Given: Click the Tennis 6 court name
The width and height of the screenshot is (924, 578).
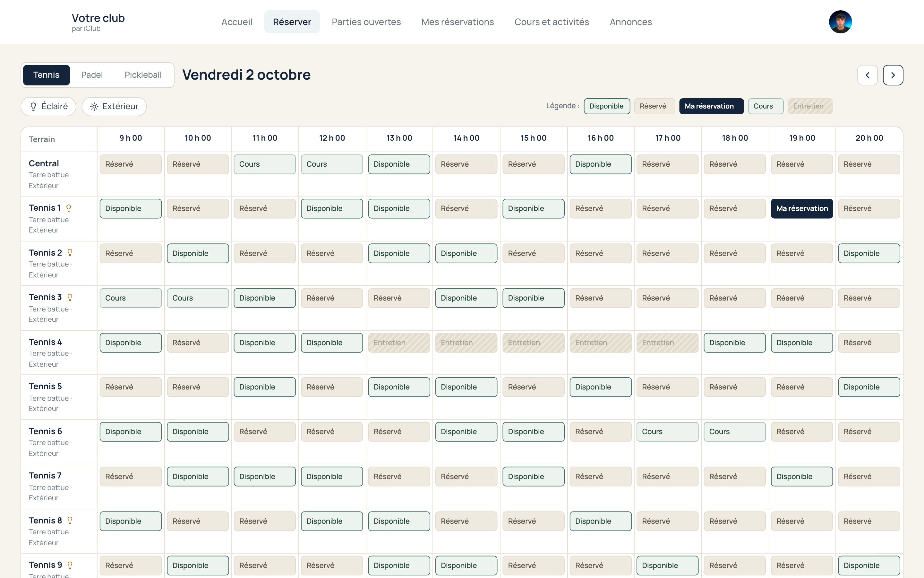Looking at the screenshot, I should click(x=46, y=431).
